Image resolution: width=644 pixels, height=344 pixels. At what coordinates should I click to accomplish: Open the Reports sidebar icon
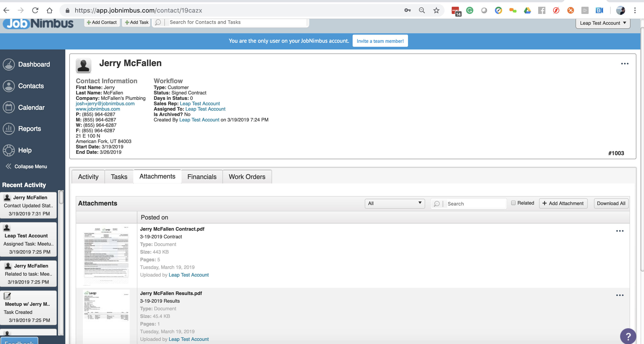[9, 129]
